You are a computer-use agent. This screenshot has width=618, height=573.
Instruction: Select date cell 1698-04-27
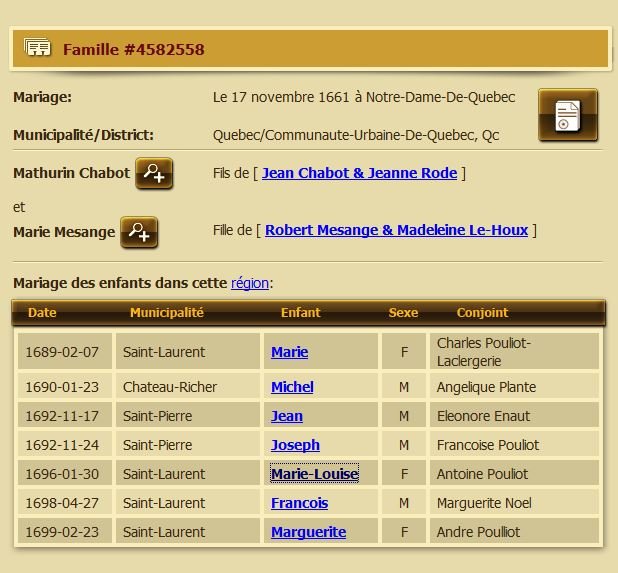(65, 502)
